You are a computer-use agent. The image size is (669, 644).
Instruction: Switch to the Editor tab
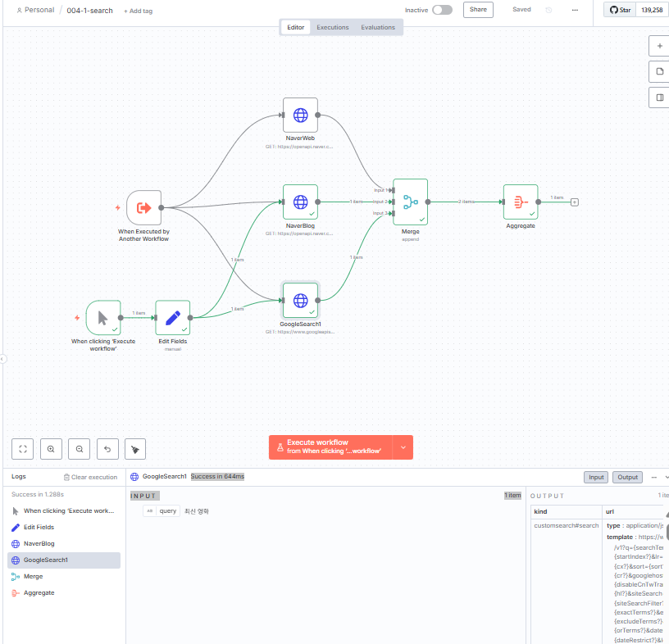coord(295,27)
